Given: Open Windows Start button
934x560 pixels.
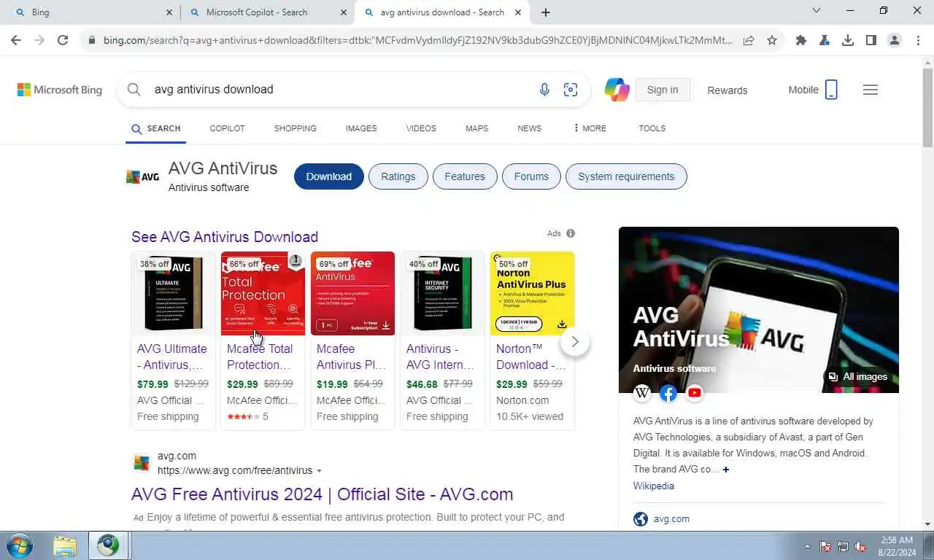Looking at the screenshot, I should 19,545.
